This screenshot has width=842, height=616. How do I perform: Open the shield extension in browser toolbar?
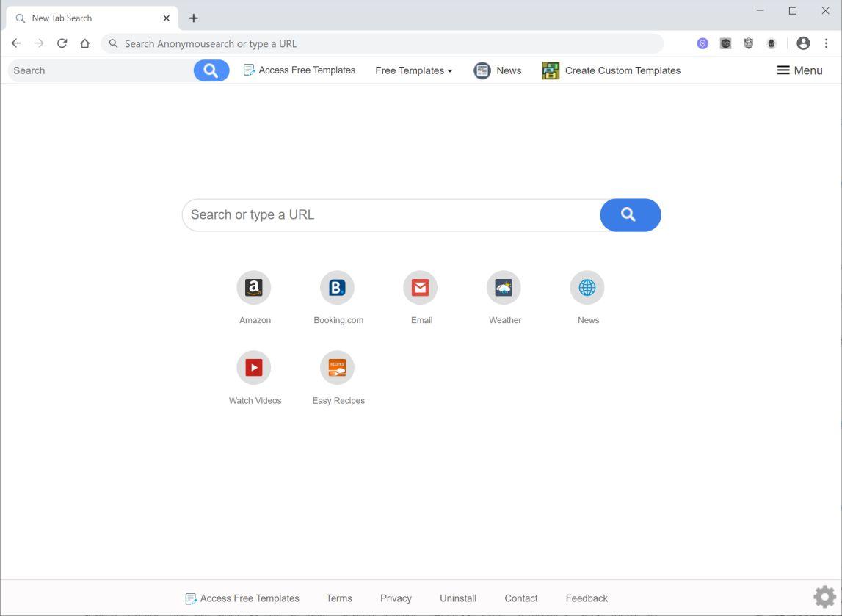coord(749,43)
